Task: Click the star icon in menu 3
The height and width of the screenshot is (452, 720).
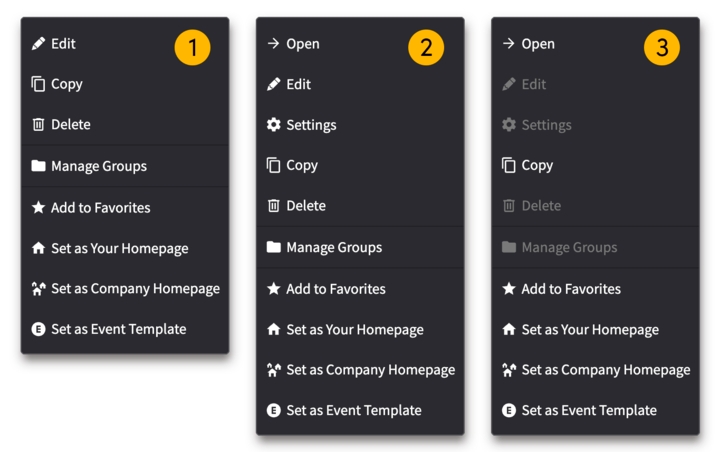Action: [508, 289]
